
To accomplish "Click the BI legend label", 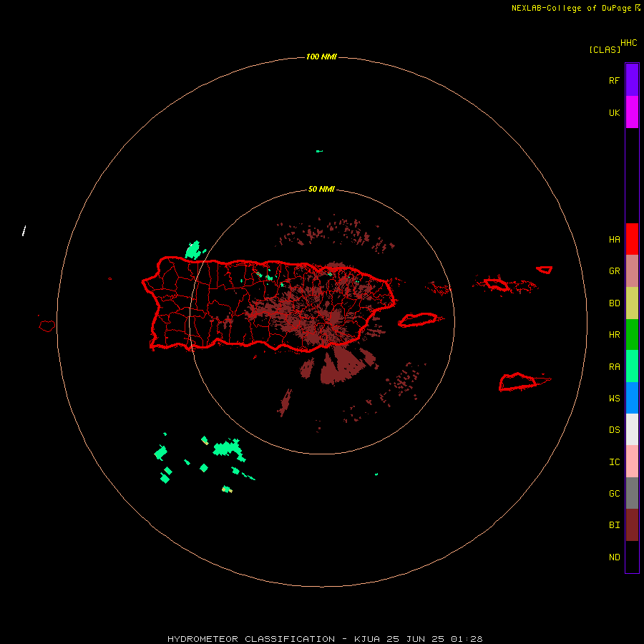I will tap(614, 525).
